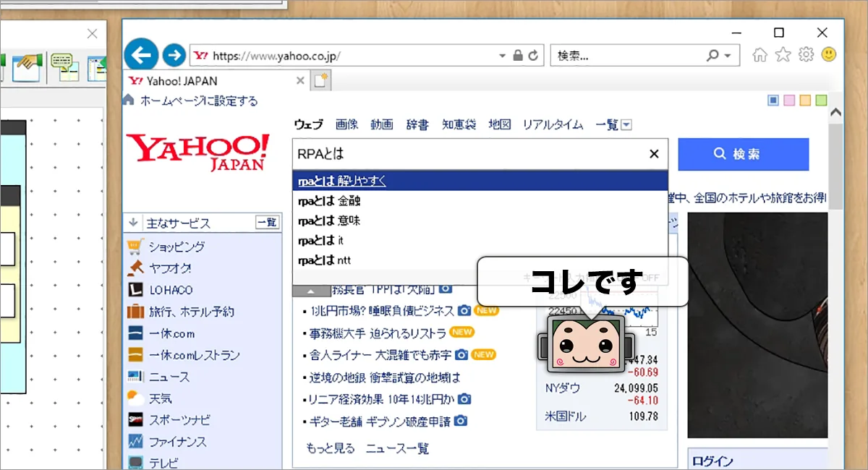
Task: Go back with the browser back arrow
Action: [142, 54]
